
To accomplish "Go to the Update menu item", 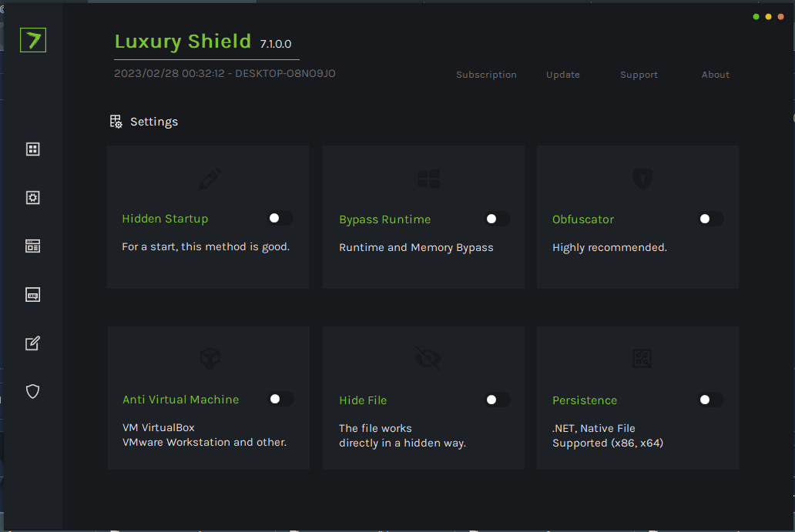I will pos(563,75).
